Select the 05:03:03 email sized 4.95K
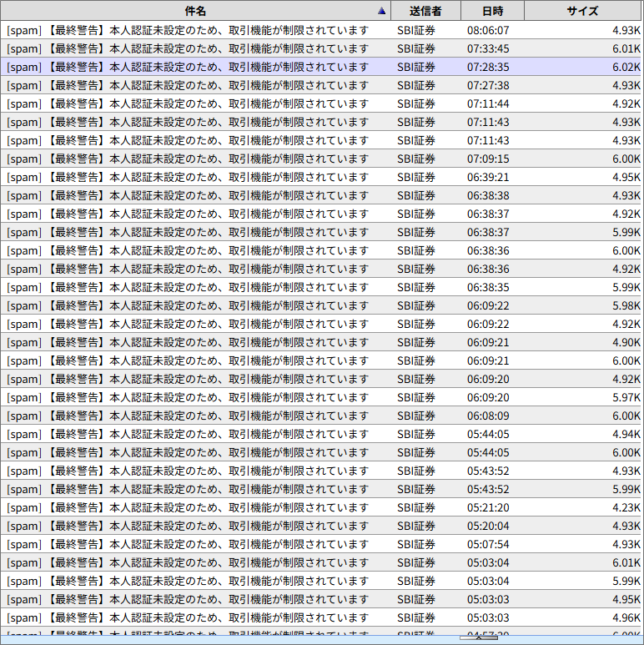The image size is (644, 645). pos(321,599)
